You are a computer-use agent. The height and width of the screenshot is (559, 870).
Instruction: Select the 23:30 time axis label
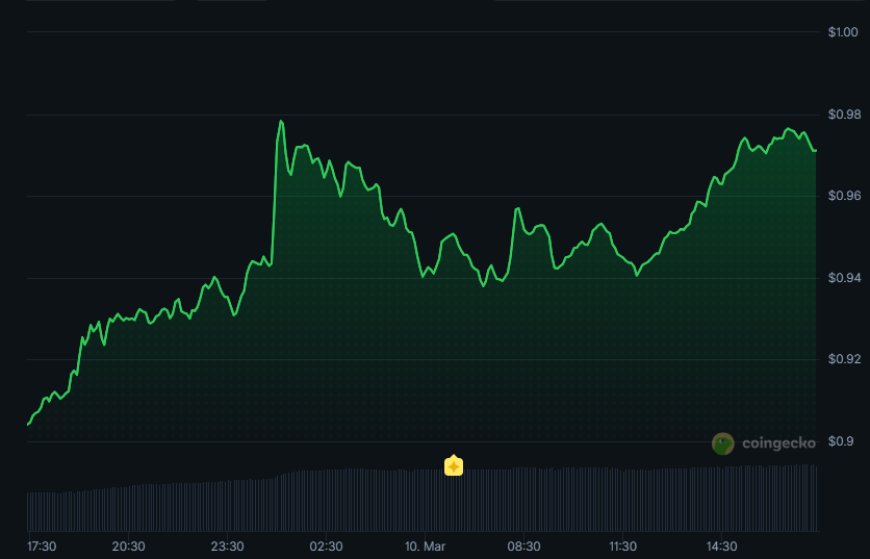[228, 546]
